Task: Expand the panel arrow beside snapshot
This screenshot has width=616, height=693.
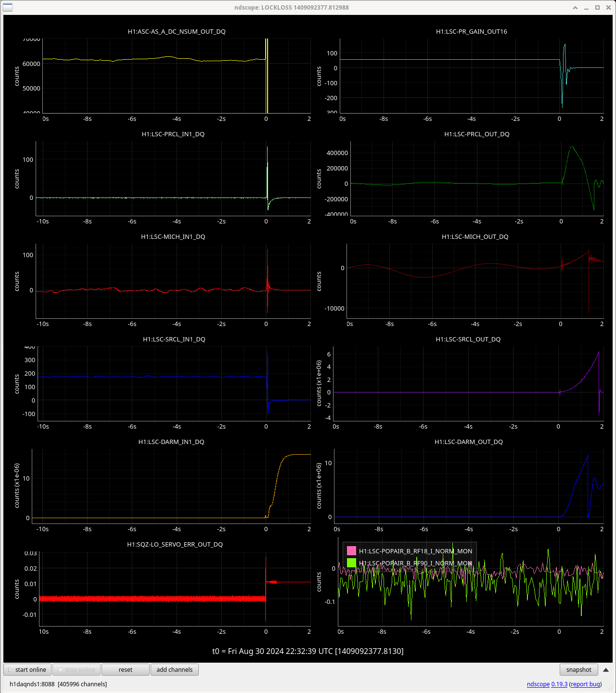Action: click(606, 670)
